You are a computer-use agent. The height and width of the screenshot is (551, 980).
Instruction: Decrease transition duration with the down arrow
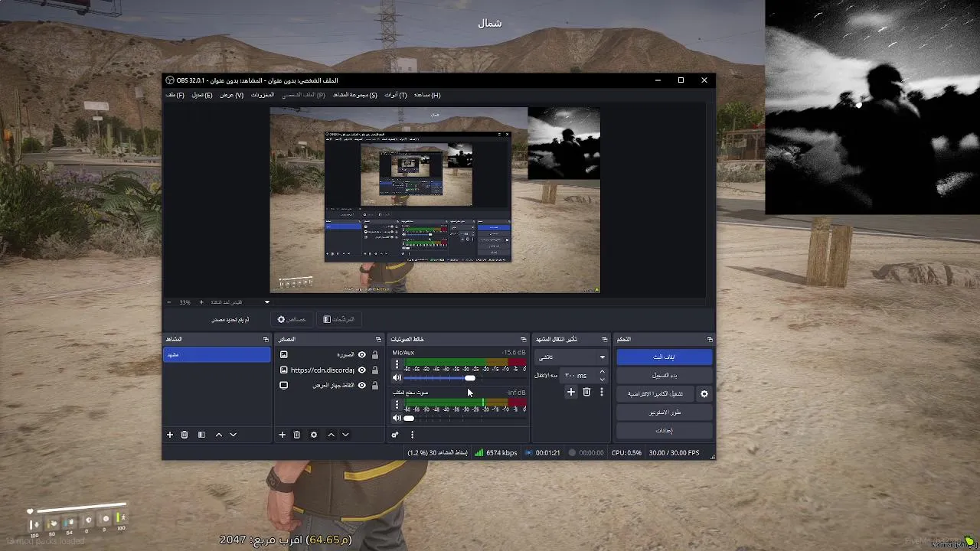602,379
